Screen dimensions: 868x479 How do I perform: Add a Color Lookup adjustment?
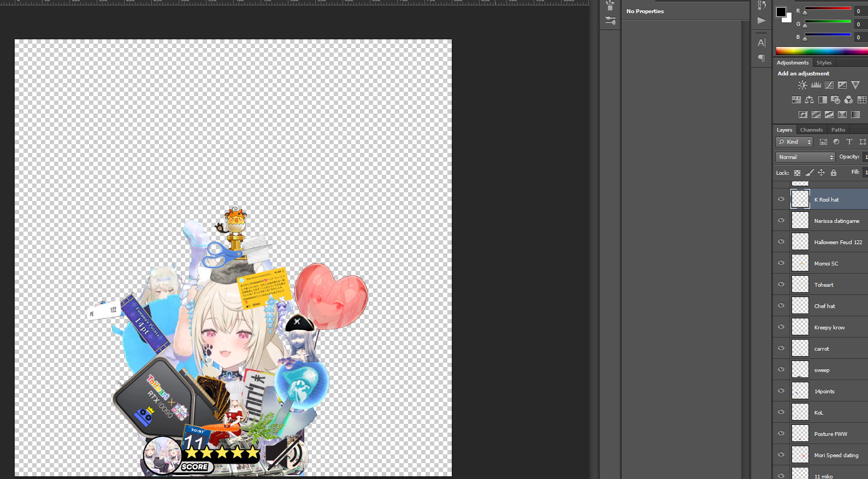coord(862,100)
